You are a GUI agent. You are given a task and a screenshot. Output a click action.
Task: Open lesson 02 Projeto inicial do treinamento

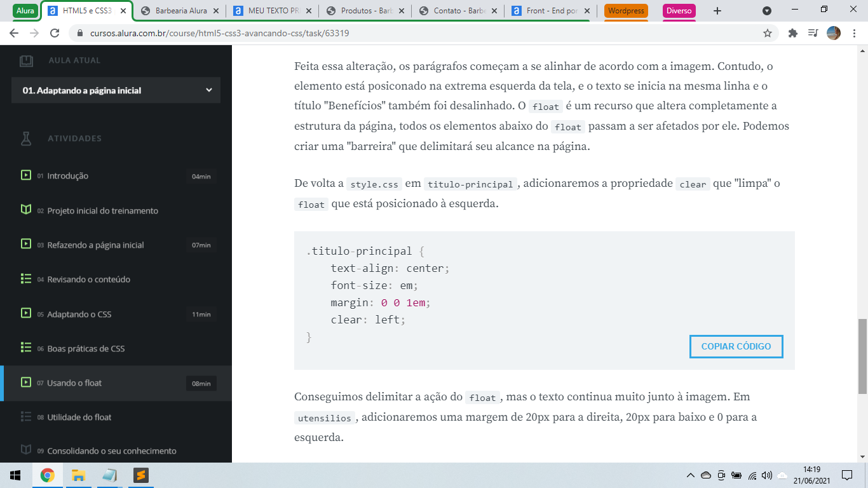tap(116, 210)
